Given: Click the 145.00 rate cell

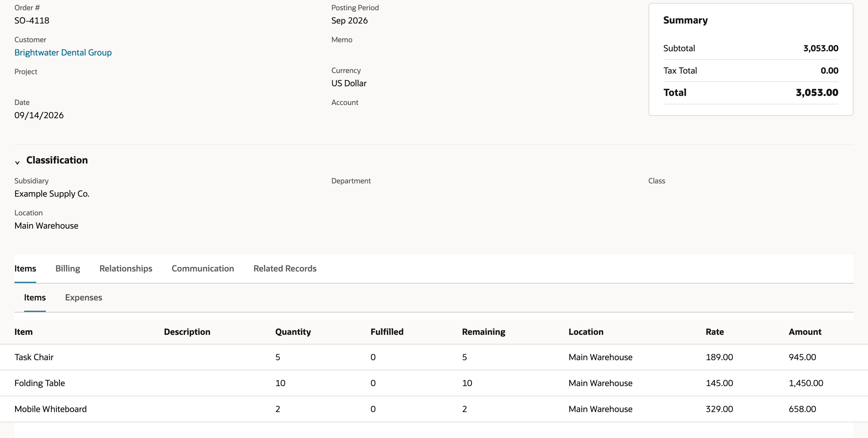Looking at the screenshot, I should pyautogui.click(x=719, y=383).
